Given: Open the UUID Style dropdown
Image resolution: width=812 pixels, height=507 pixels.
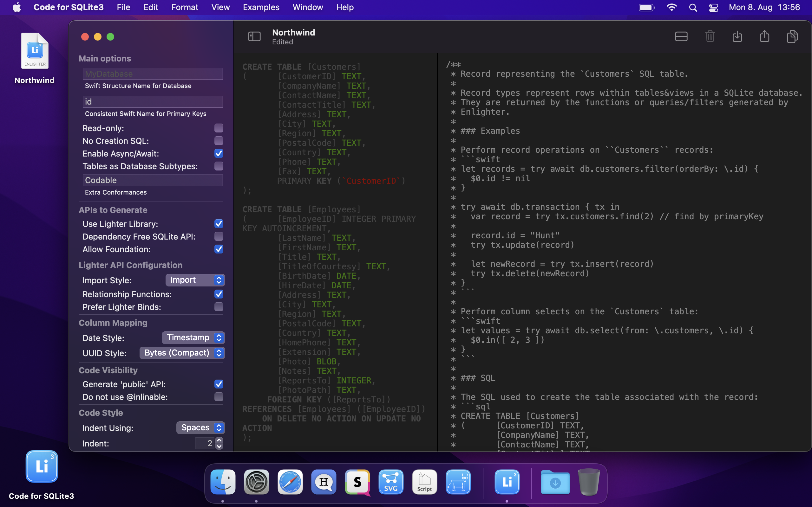Looking at the screenshot, I should point(182,353).
